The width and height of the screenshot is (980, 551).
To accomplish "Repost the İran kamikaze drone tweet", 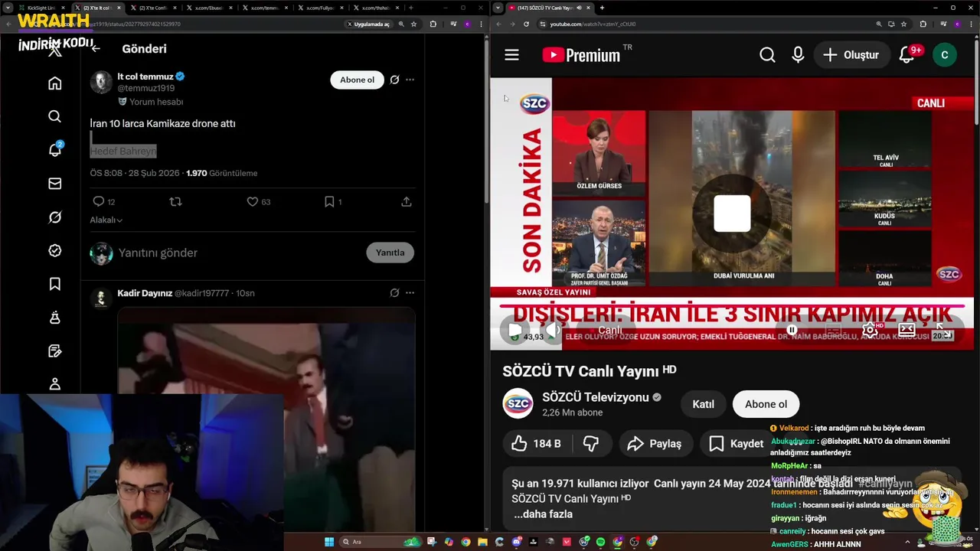I will coord(175,201).
